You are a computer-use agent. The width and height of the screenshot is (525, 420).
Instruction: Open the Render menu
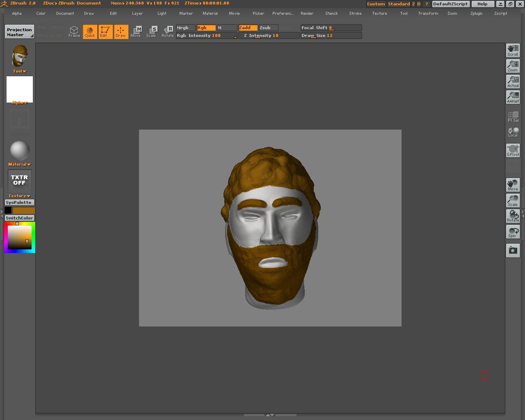coord(307,14)
